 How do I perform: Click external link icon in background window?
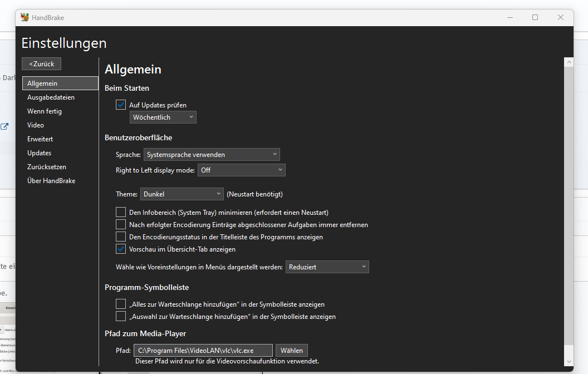(x=4, y=126)
